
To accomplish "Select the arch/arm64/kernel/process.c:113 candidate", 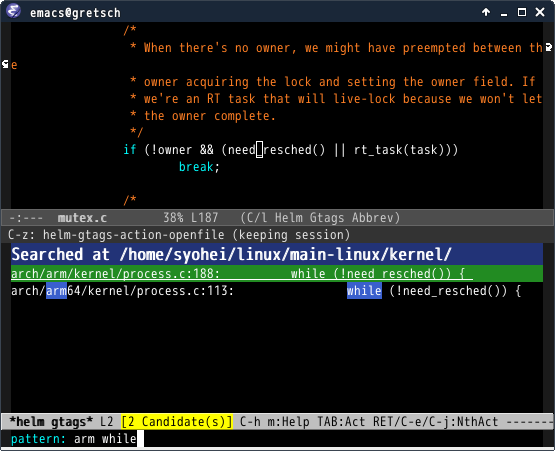I will (277, 291).
